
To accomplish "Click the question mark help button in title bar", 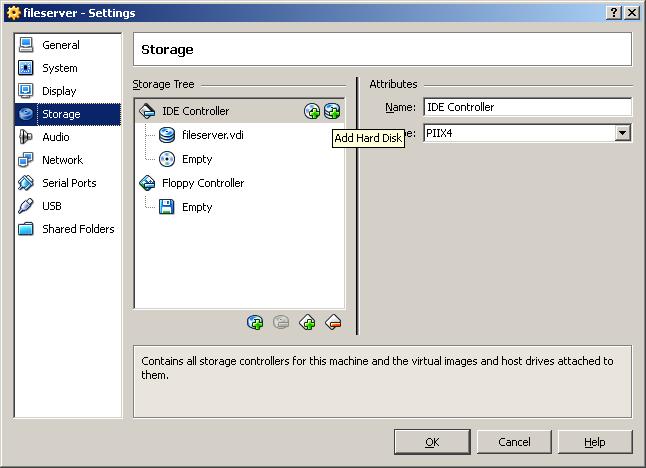I will click(614, 13).
